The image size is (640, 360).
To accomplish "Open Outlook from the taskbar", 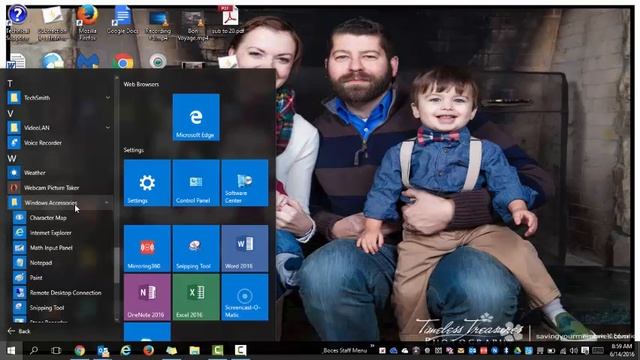I will point(103,350).
